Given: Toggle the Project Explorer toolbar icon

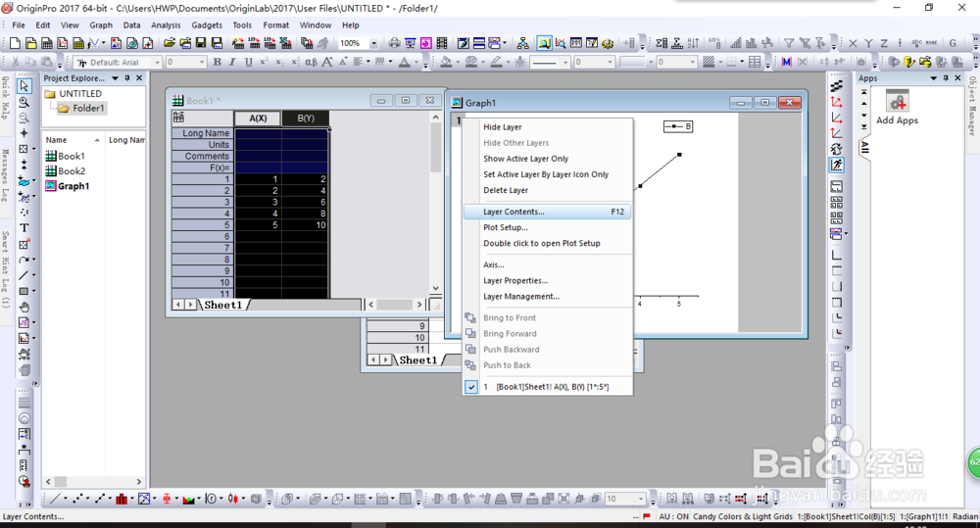Looking at the screenshot, I should tap(544, 43).
